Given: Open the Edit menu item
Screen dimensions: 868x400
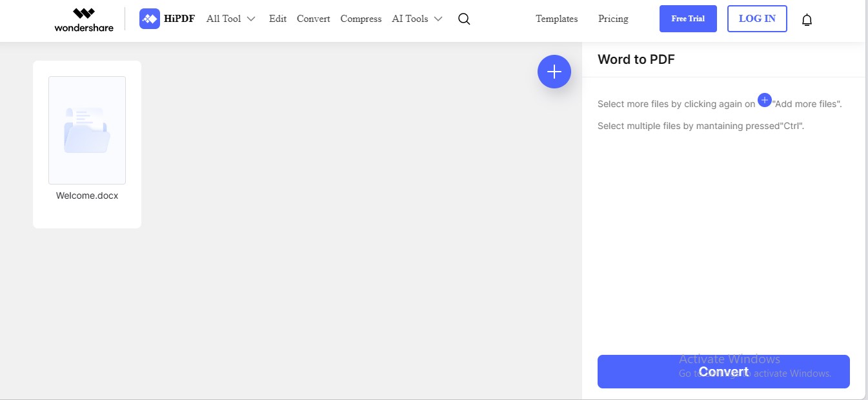Looking at the screenshot, I should pyautogui.click(x=278, y=19).
